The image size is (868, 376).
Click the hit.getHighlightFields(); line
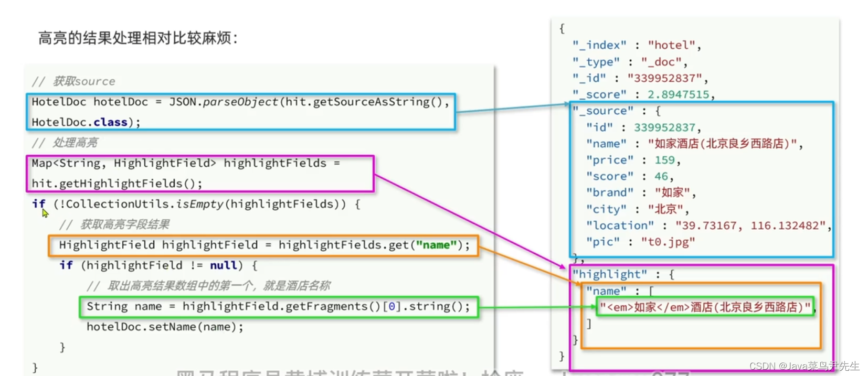coord(117,184)
